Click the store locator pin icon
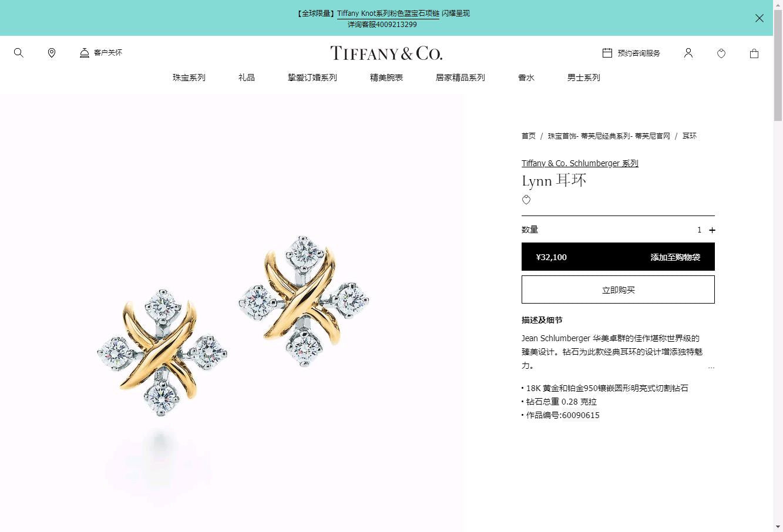The image size is (783, 532). tap(52, 53)
